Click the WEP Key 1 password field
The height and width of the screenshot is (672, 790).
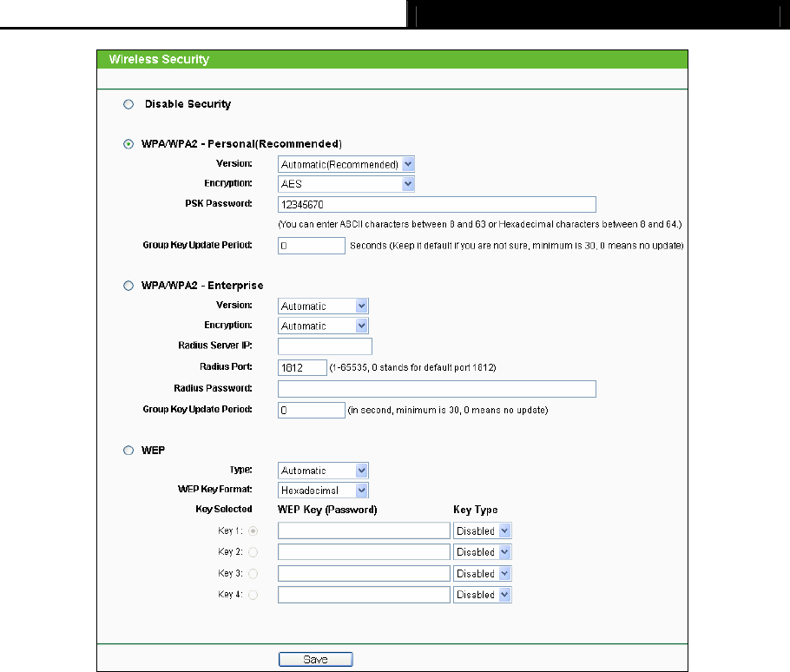pyautogui.click(x=364, y=530)
